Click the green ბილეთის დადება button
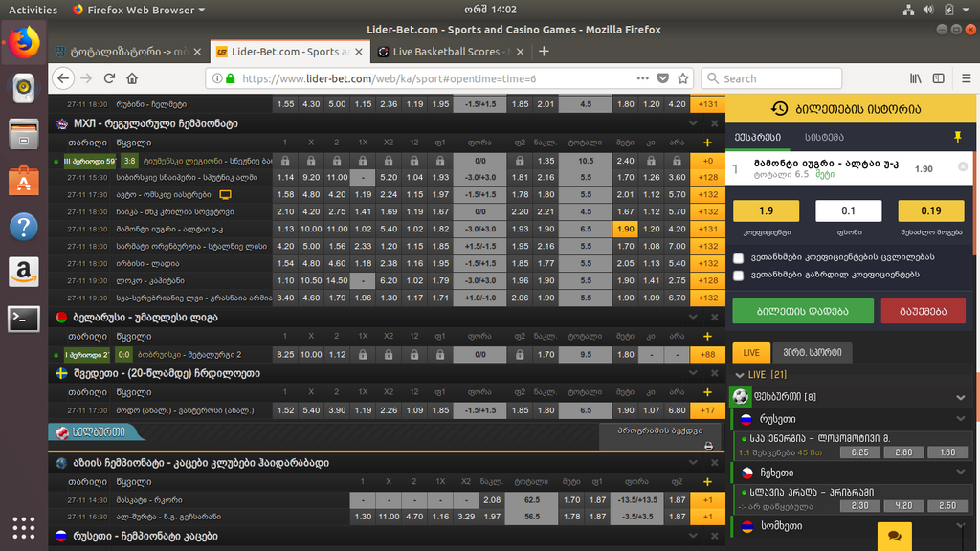The height and width of the screenshot is (551, 980). 803,311
